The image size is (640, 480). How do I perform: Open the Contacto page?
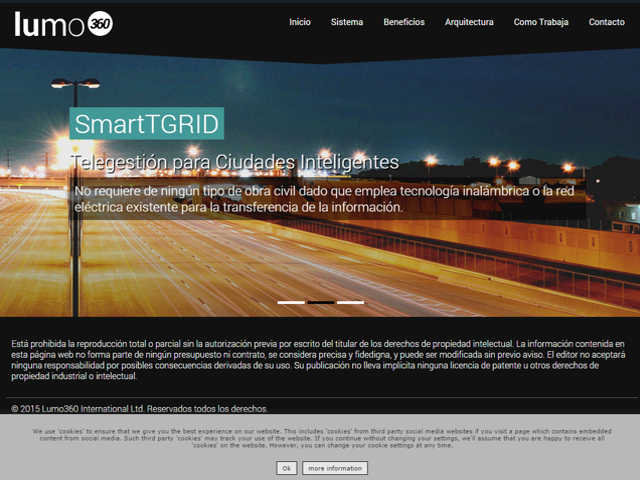[x=606, y=22]
